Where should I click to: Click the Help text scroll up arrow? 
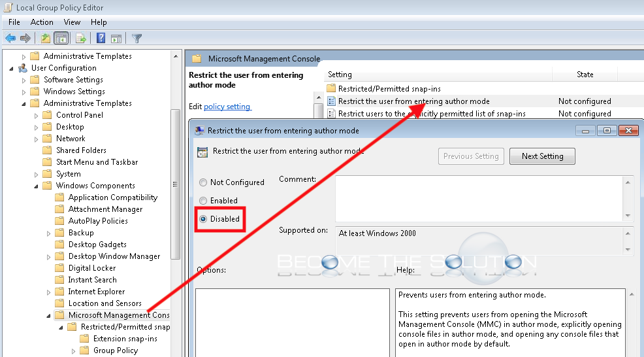tap(632, 294)
